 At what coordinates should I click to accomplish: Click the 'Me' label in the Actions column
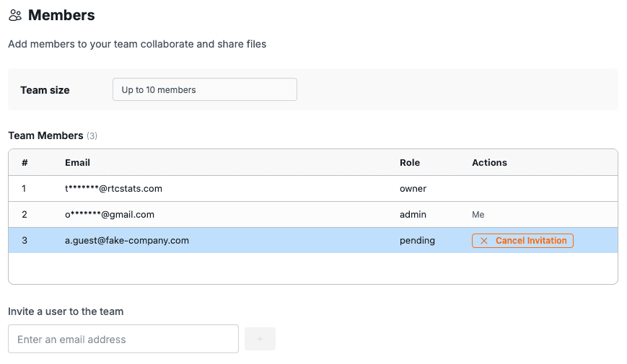coord(478,215)
